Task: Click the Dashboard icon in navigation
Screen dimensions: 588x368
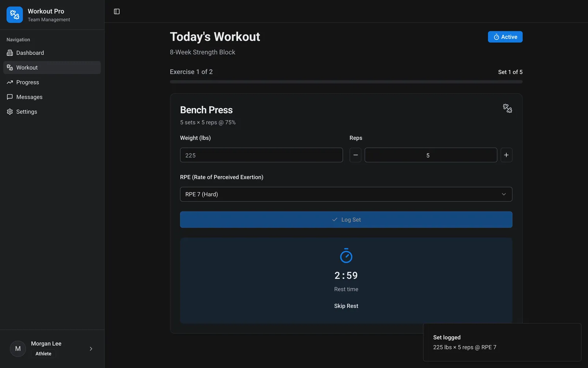Action: (x=10, y=53)
